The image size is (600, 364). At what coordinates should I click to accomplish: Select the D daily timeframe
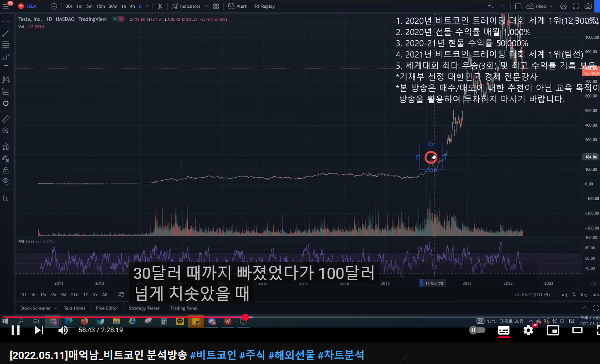click(x=140, y=6)
